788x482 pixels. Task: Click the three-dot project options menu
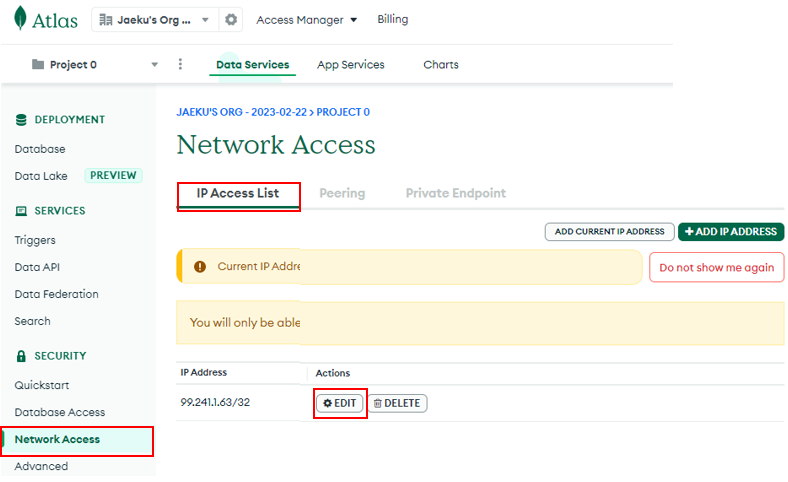pos(180,64)
